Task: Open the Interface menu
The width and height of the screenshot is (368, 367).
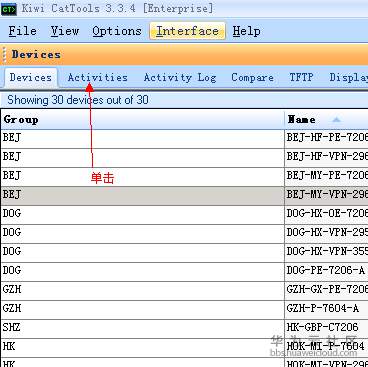Action: (187, 31)
